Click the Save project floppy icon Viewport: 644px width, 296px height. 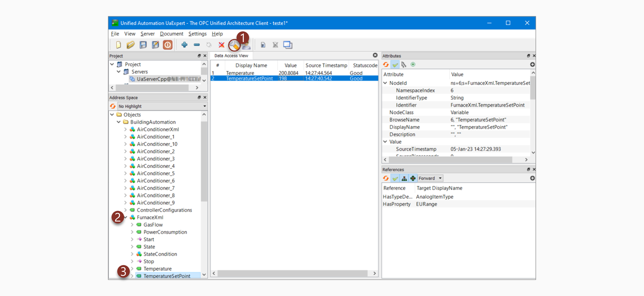(143, 45)
